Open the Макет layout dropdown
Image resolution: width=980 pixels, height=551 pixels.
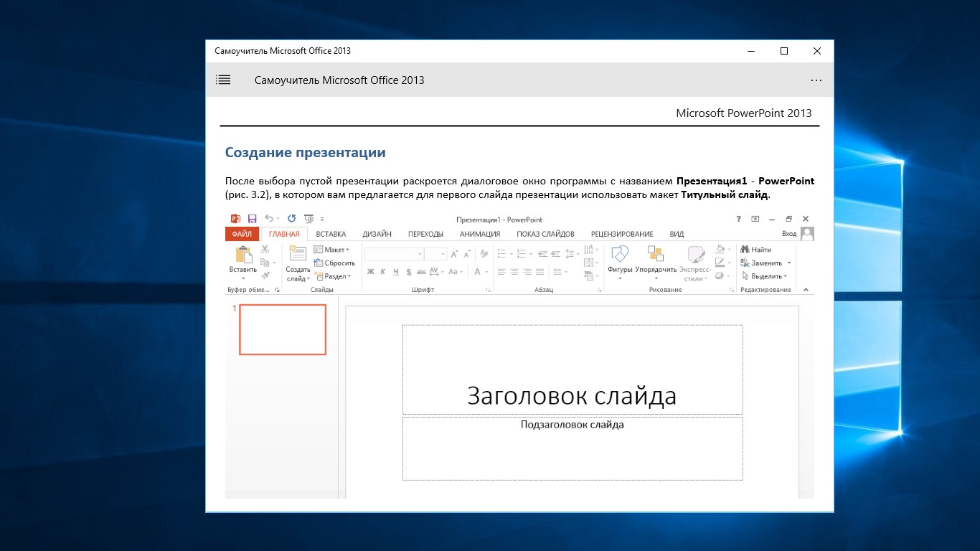click(x=331, y=250)
